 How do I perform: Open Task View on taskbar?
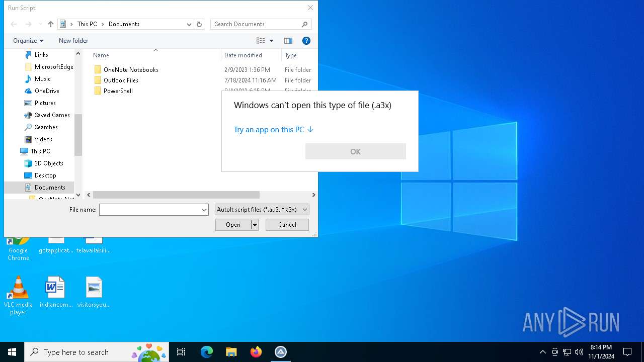point(181,352)
